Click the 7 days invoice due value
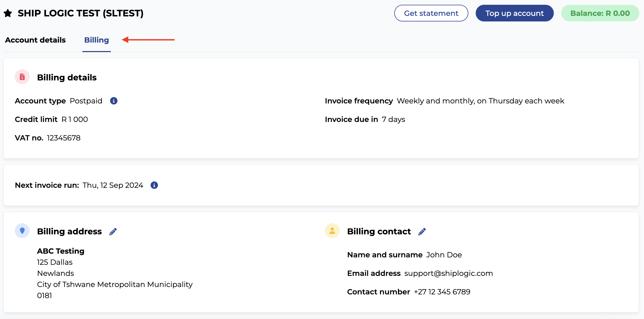644x319 pixels. pyautogui.click(x=394, y=119)
